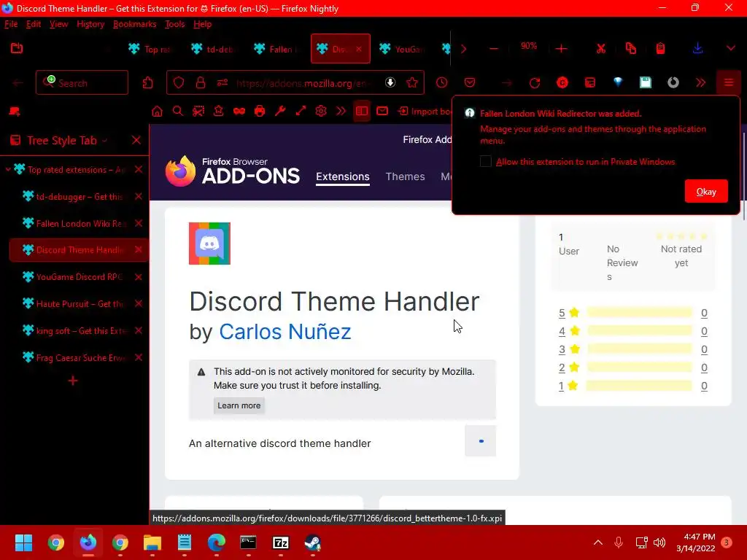Click the screenshot scissors icon in bookmarks toolbar
747x560 pixels.
click(x=198, y=112)
